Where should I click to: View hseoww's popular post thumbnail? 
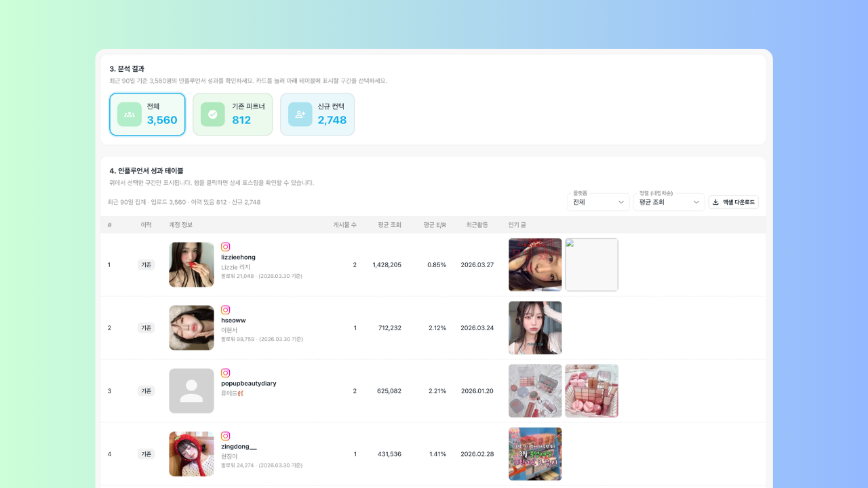coord(535,327)
